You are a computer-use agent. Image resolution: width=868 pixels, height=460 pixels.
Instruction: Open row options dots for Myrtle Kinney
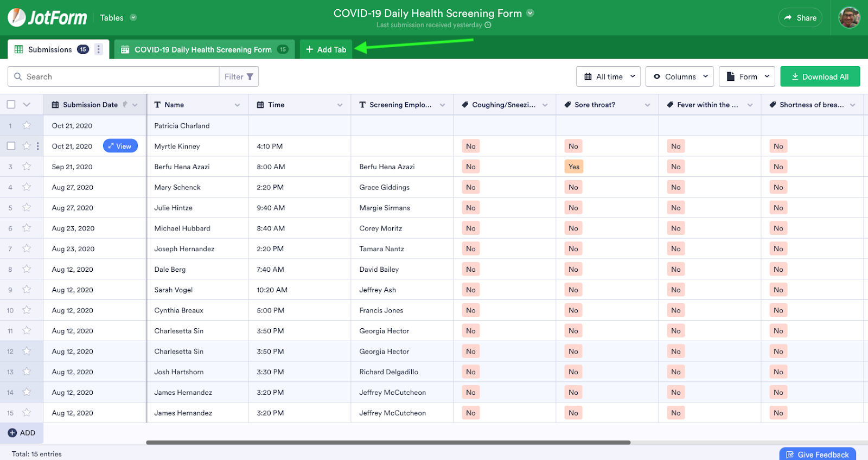click(x=37, y=146)
